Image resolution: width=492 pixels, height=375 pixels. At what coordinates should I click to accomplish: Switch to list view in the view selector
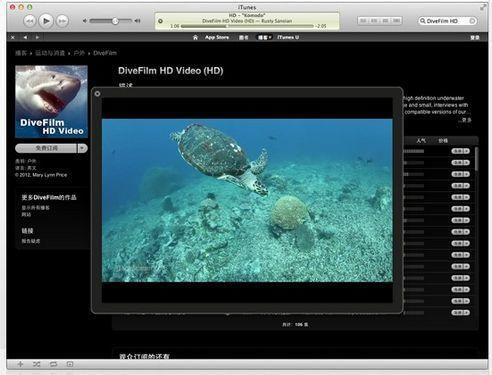pyautogui.click(x=363, y=21)
